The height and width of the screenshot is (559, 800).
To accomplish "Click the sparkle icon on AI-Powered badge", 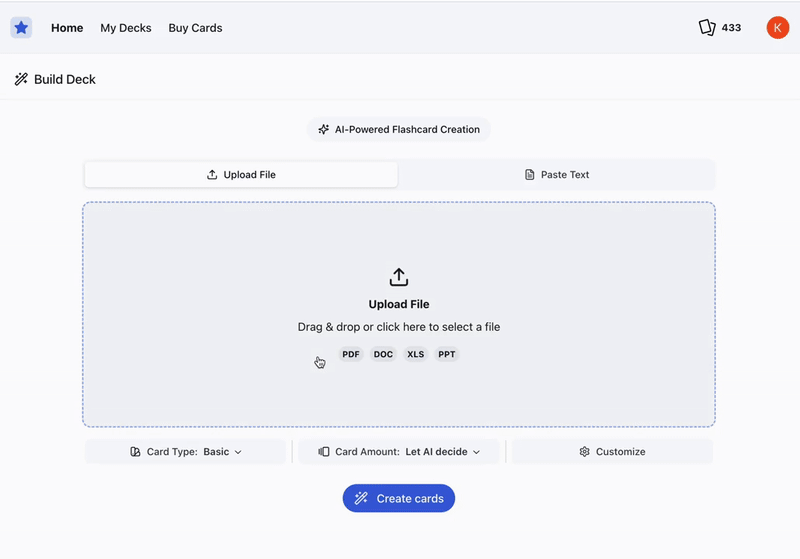I will point(324,130).
